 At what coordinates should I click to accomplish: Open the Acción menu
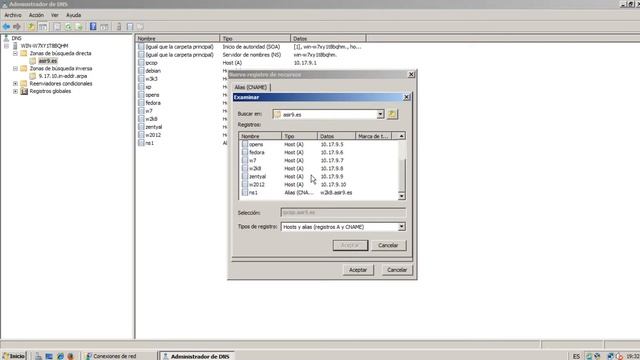click(36, 15)
